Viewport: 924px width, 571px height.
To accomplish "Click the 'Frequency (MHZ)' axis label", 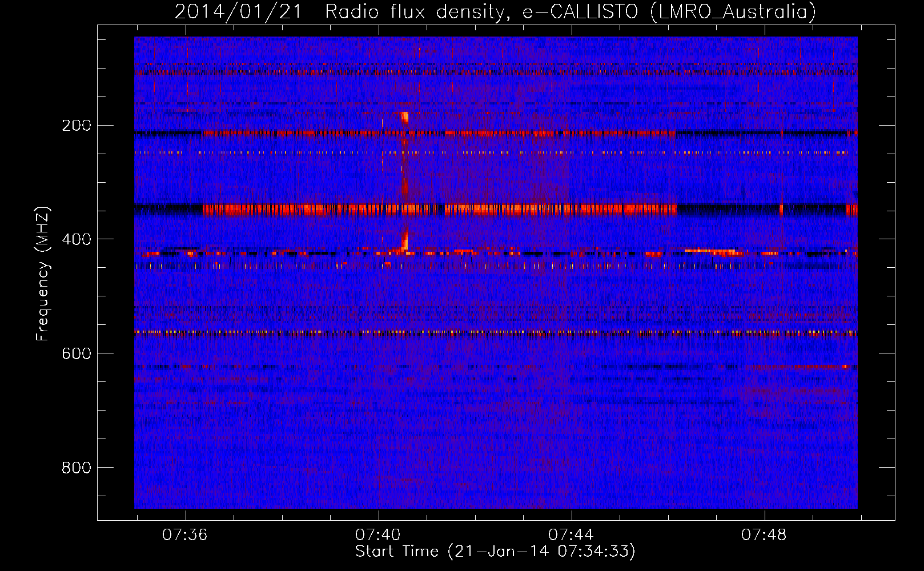I will point(43,274).
